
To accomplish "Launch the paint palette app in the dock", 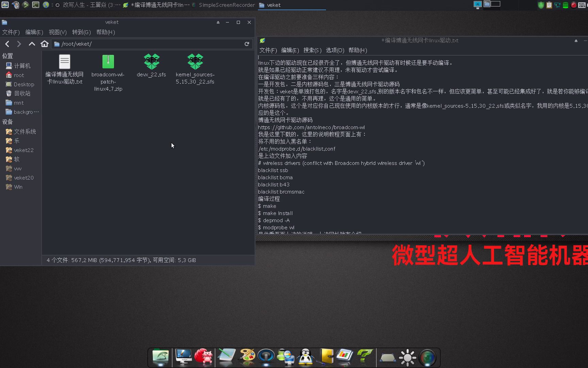I will [x=247, y=357].
